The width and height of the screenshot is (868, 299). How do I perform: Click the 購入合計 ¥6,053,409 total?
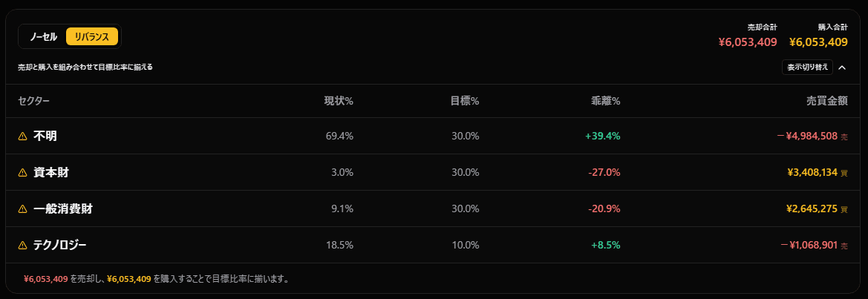point(818,42)
